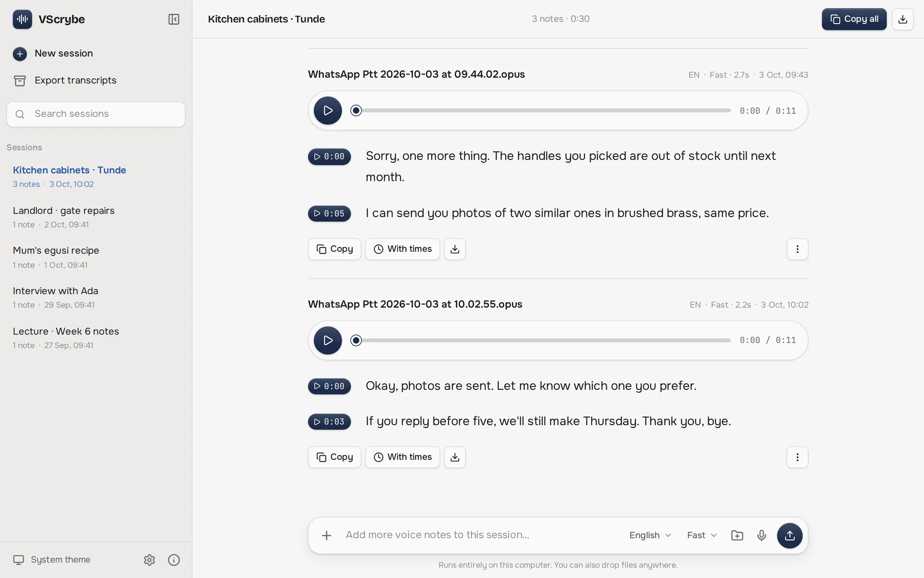
Task: Download the 10.02.55 transcript
Action: (455, 457)
